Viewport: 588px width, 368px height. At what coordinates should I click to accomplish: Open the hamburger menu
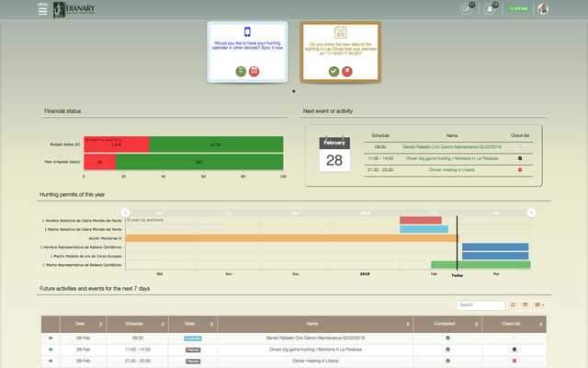tap(43, 10)
